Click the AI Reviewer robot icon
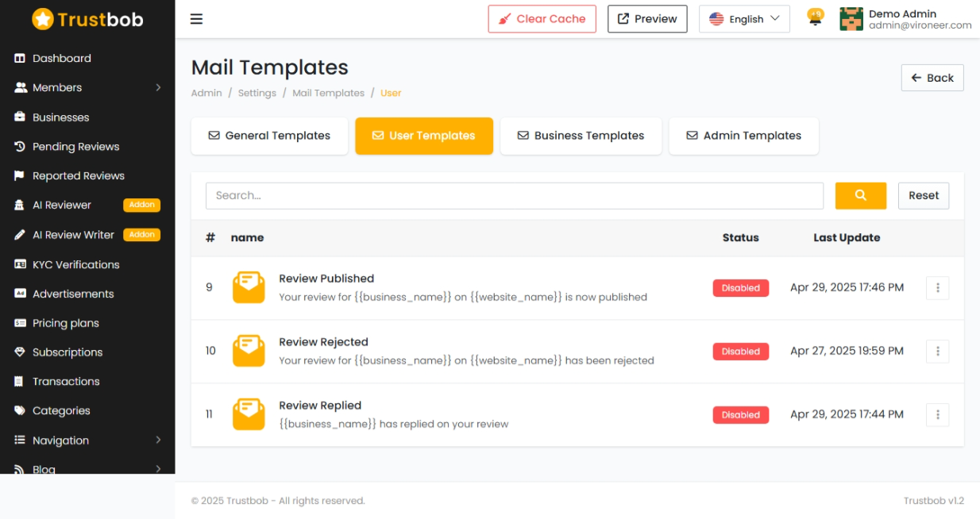The height and width of the screenshot is (519, 980). pyautogui.click(x=20, y=206)
